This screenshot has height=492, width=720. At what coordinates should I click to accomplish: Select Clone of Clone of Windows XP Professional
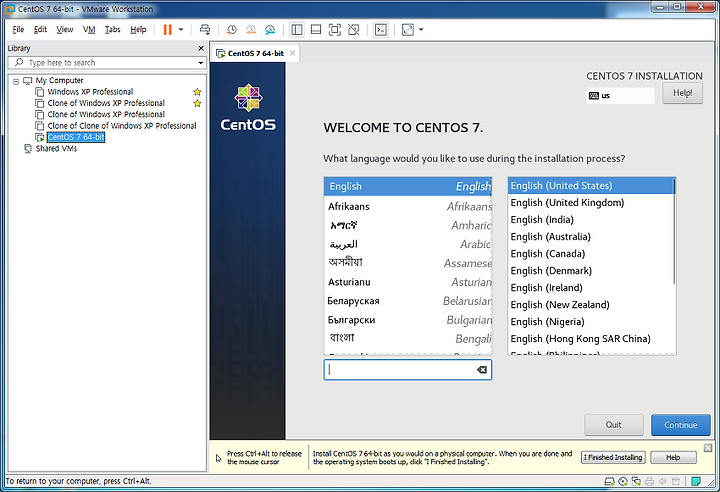(x=122, y=125)
